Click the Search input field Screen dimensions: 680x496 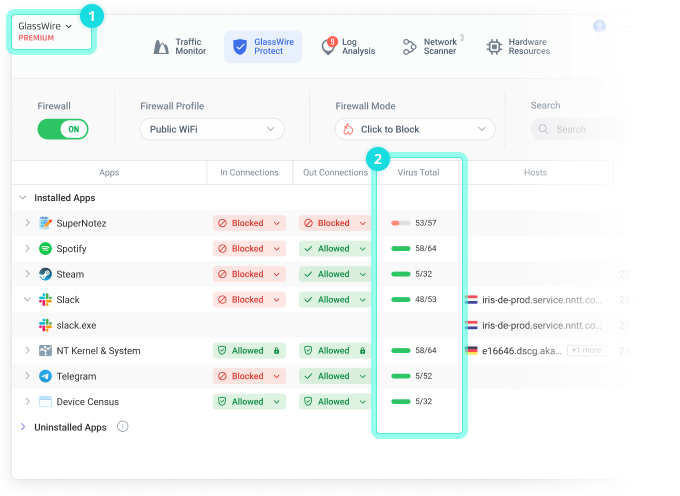(x=579, y=129)
